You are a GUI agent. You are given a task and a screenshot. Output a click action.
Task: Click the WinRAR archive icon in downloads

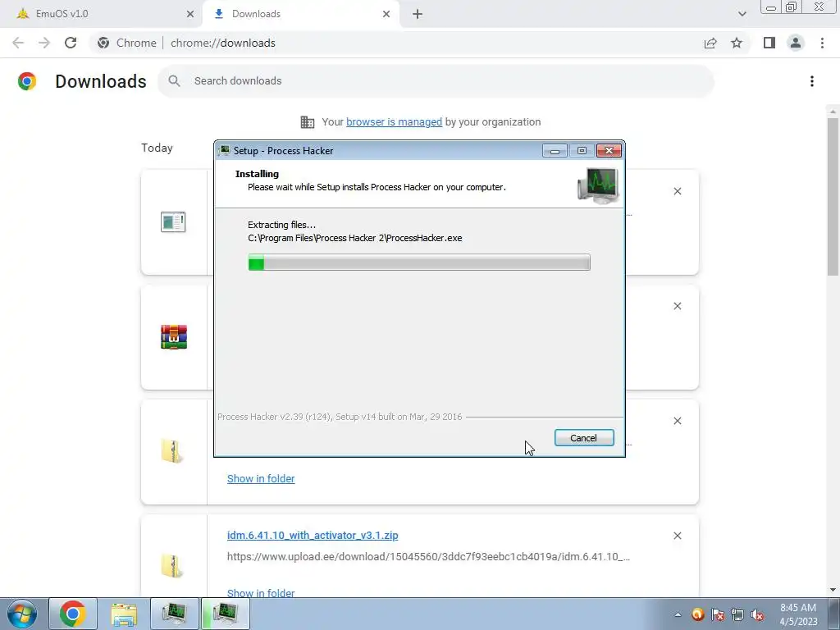174,337
